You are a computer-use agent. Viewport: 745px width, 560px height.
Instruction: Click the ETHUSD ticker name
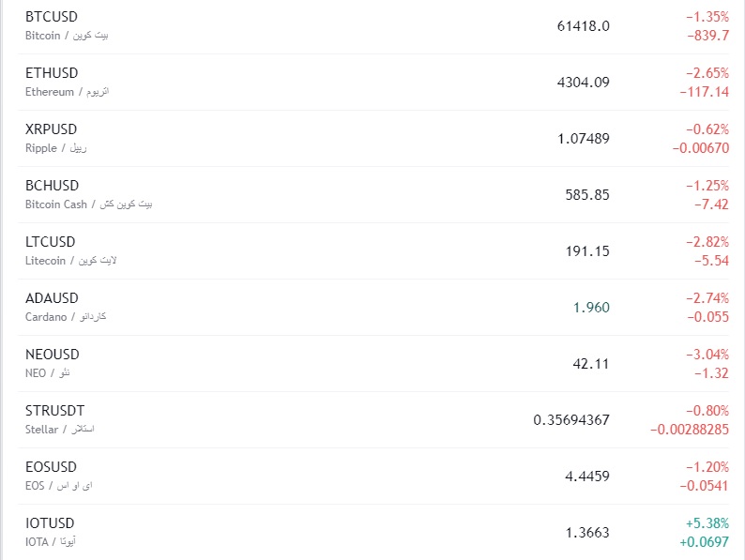[52, 73]
